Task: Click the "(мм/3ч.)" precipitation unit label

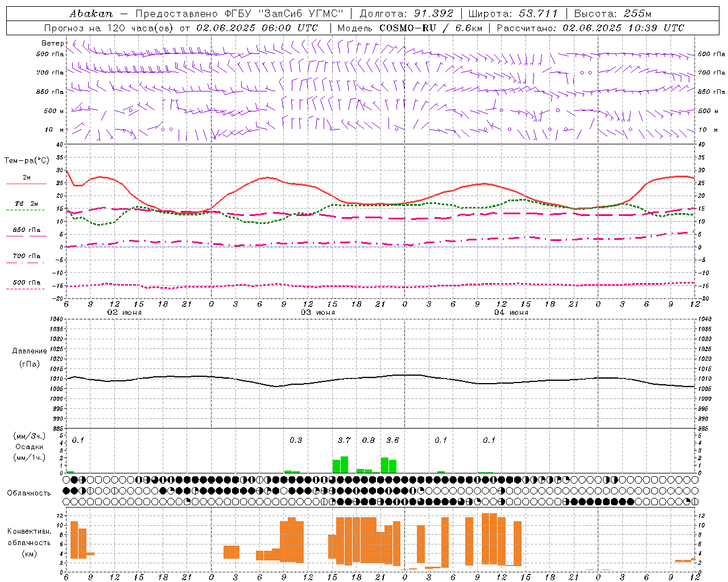Action: point(29,436)
